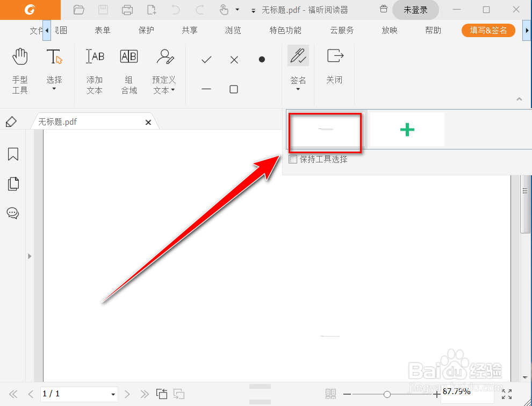The image size is (532, 406).
Task: Open the pages thumbnail side panel
Action: pyautogui.click(x=13, y=184)
